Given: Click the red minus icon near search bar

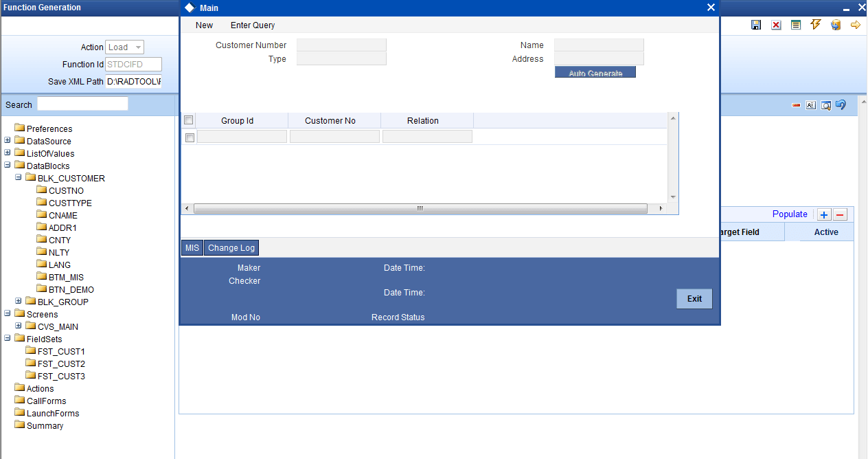Looking at the screenshot, I should 796,105.
